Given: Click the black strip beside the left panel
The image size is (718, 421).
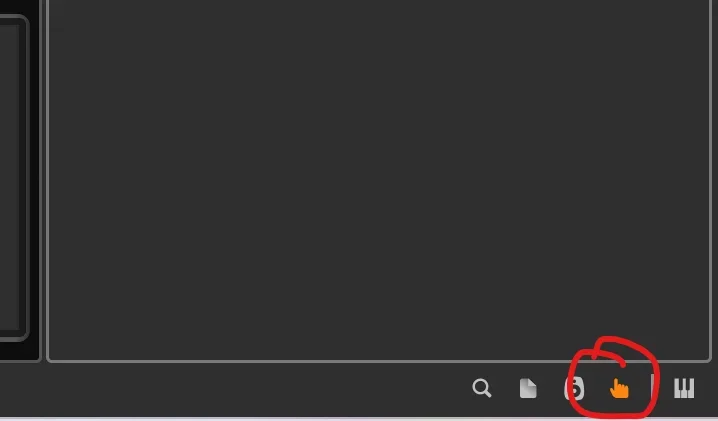Looking at the screenshot, I should tap(35, 179).
